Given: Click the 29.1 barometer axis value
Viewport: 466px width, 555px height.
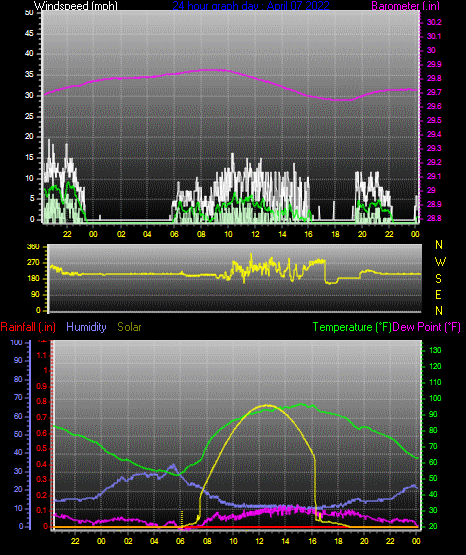Looking at the screenshot, I should tap(434, 176).
